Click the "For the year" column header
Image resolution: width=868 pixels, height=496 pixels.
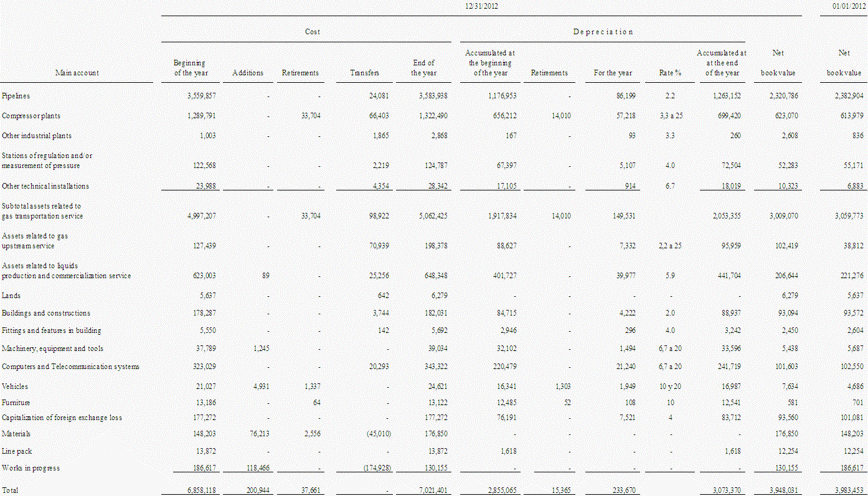point(613,73)
